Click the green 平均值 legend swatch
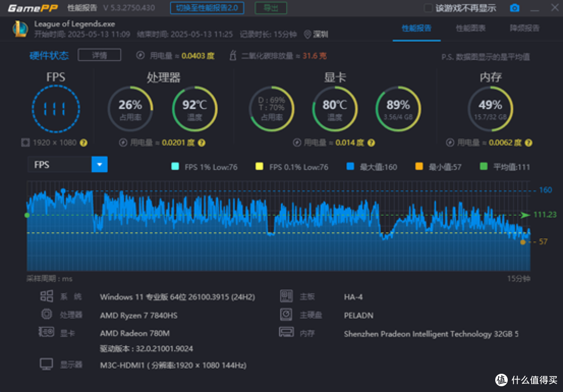The height and width of the screenshot is (392, 563). click(484, 166)
